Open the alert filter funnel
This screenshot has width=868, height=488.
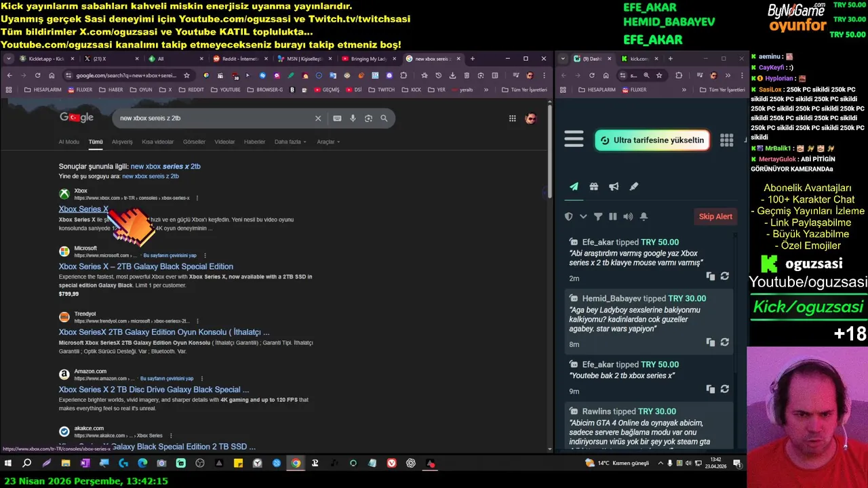click(x=598, y=216)
